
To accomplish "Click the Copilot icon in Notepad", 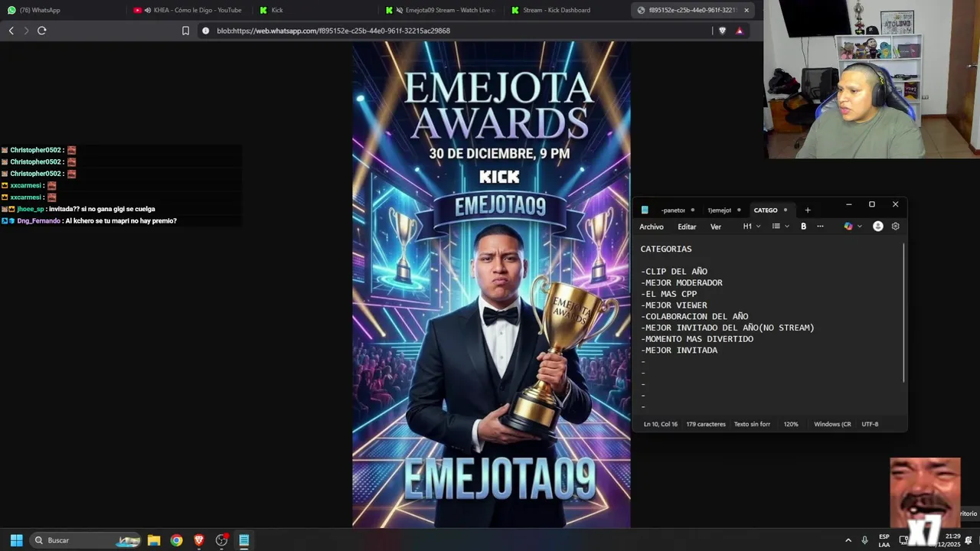I will [848, 227].
